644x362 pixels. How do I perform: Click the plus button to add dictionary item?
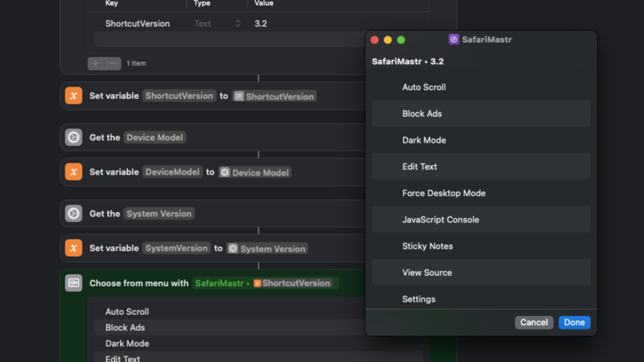pos(96,64)
